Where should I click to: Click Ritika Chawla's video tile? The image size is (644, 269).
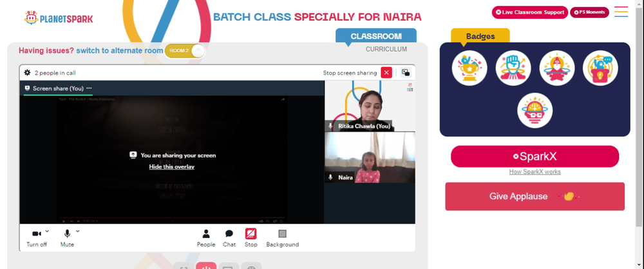[x=370, y=106]
